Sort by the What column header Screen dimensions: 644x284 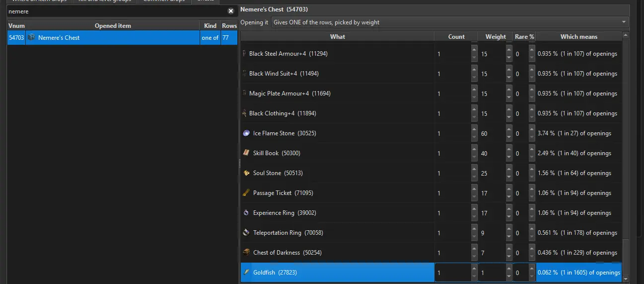click(337, 36)
